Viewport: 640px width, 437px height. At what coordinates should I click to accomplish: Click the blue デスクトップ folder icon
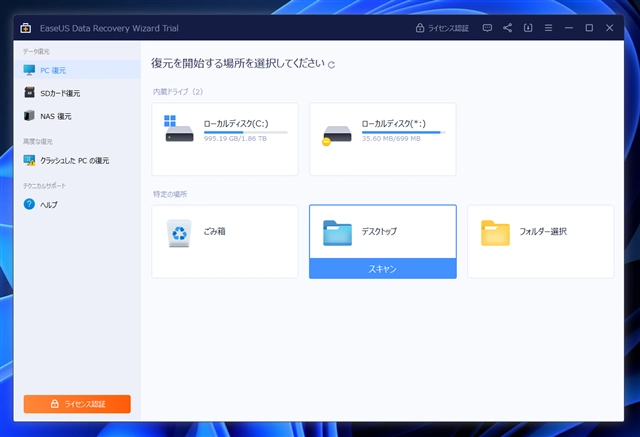click(x=337, y=233)
